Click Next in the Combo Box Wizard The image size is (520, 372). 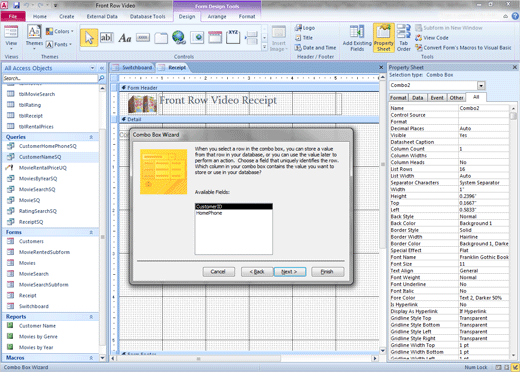289,272
